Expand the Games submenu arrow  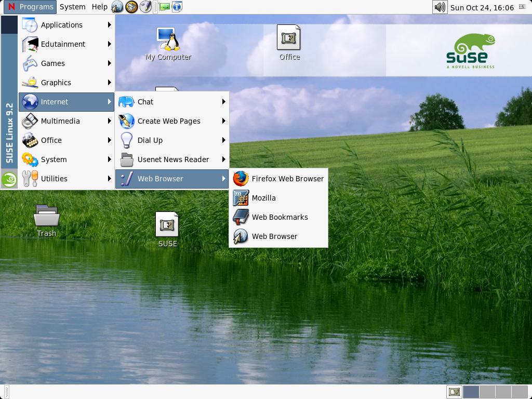tap(109, 63)
